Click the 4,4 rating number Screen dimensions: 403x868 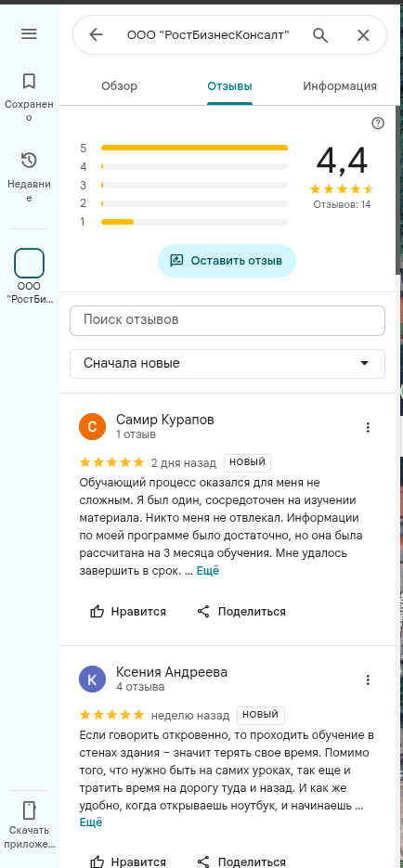(x=342, y=162)
